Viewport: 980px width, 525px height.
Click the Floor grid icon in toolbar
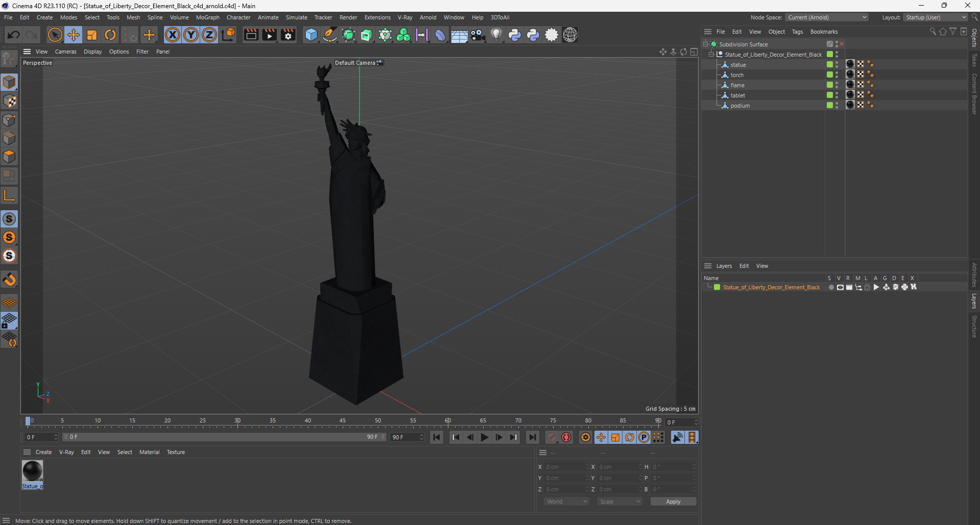[459, 35]
